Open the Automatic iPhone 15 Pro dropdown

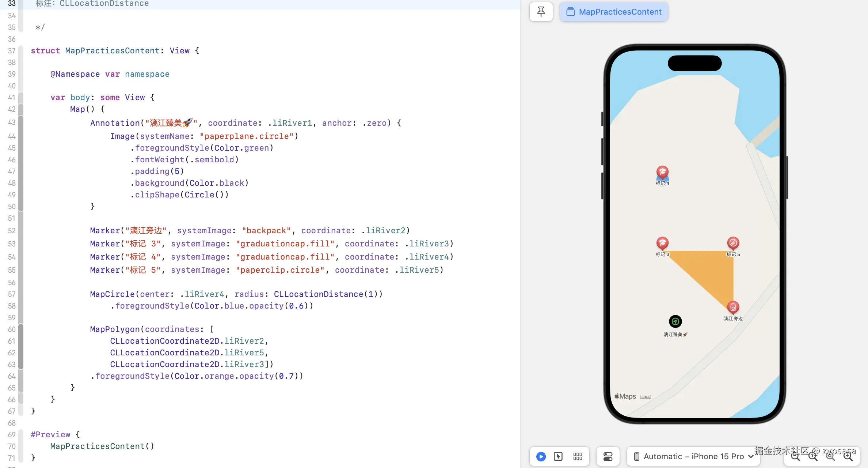click(693, 456)
